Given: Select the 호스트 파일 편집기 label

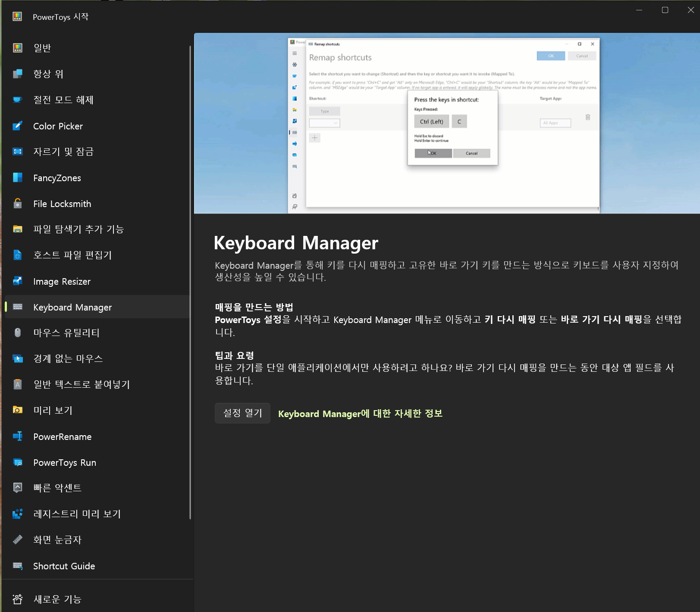Looking at the screenshot, I should (72, 255).
